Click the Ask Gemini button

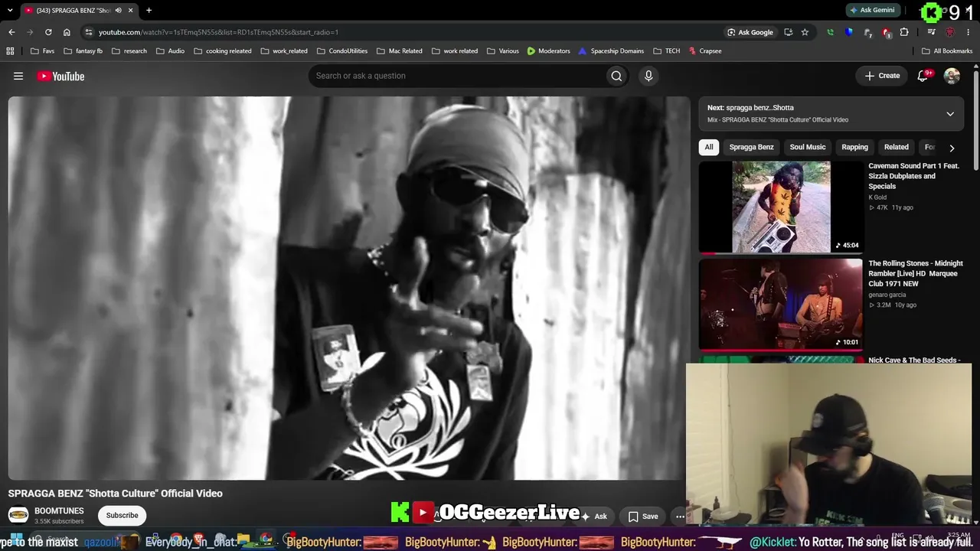pyautogui.click(x=872, y=11)
